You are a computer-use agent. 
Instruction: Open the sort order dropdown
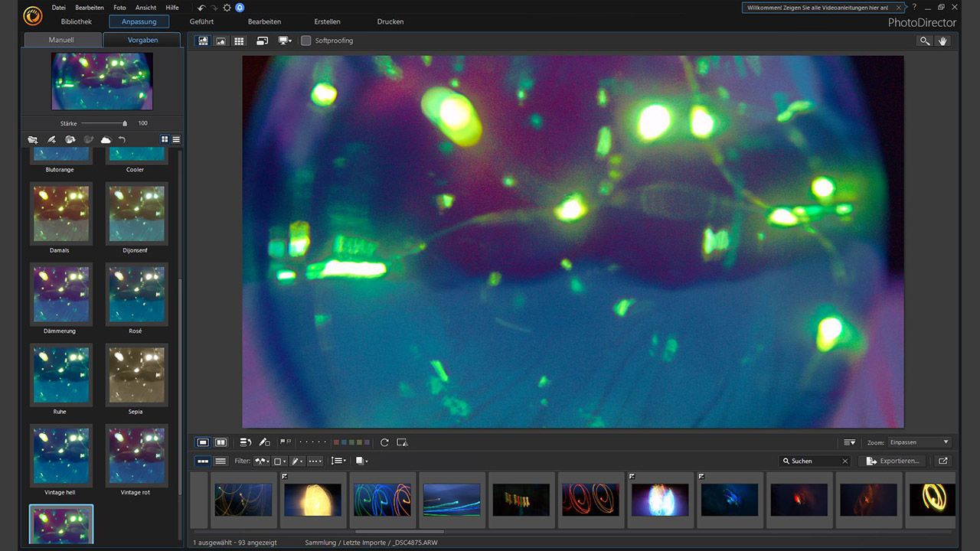pyautogui.click(x=338, y=461)
